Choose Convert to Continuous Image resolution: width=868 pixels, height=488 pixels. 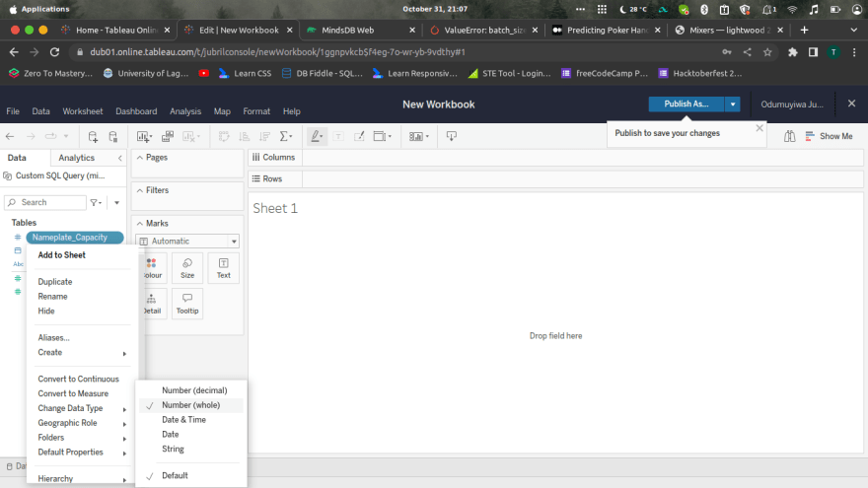click(x=78, y=379)
